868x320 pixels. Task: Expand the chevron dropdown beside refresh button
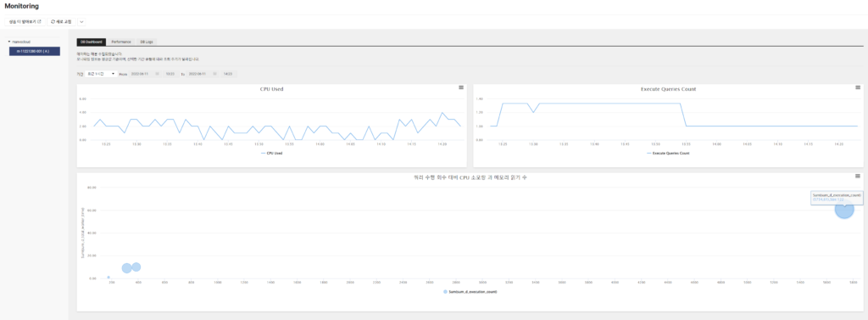pos(82,21)
